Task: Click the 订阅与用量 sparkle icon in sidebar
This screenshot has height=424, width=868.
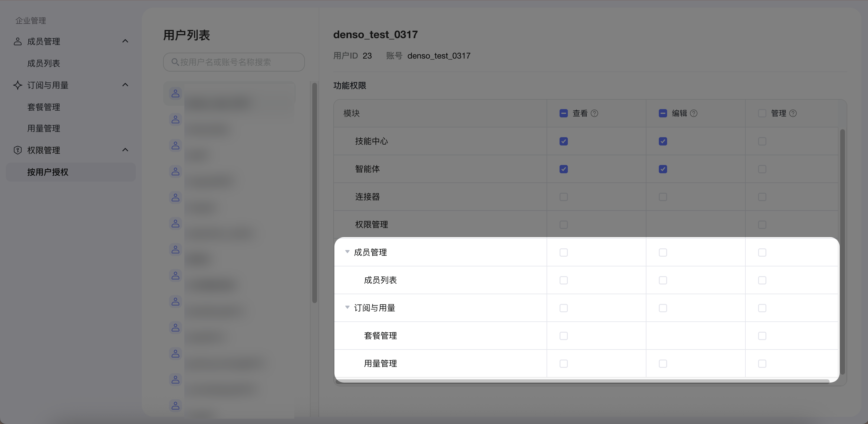Action: [x=17, y=85]
